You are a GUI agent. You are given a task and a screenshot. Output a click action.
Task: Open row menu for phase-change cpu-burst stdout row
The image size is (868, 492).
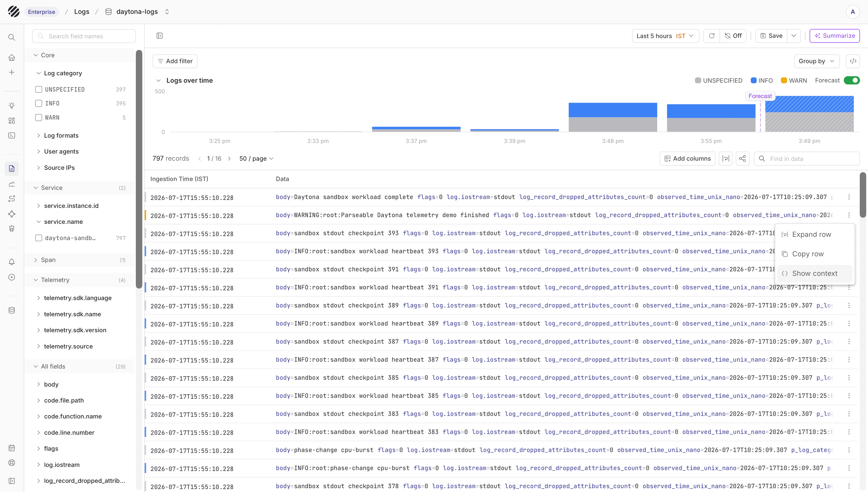pos(849,450)
